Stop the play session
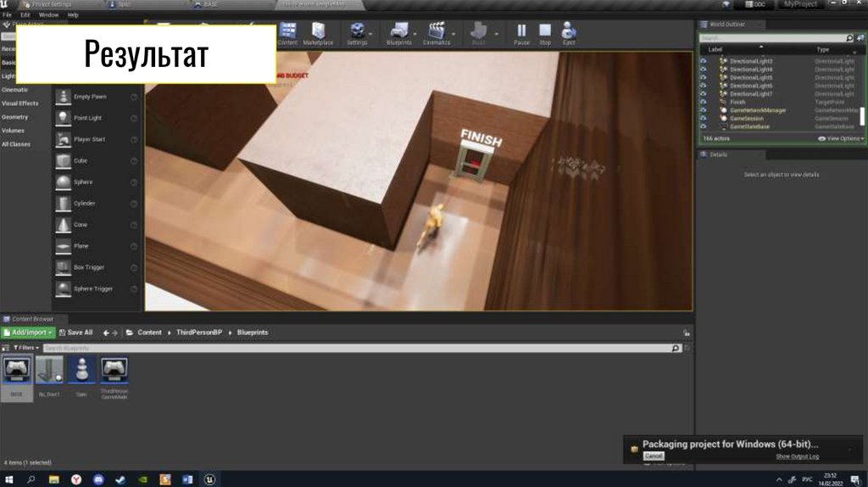 pyautogui.click(x=545, y=34)
